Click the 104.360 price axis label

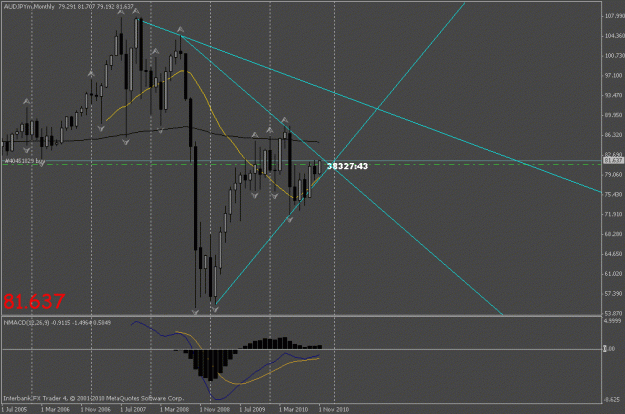(x=614, y=36)
